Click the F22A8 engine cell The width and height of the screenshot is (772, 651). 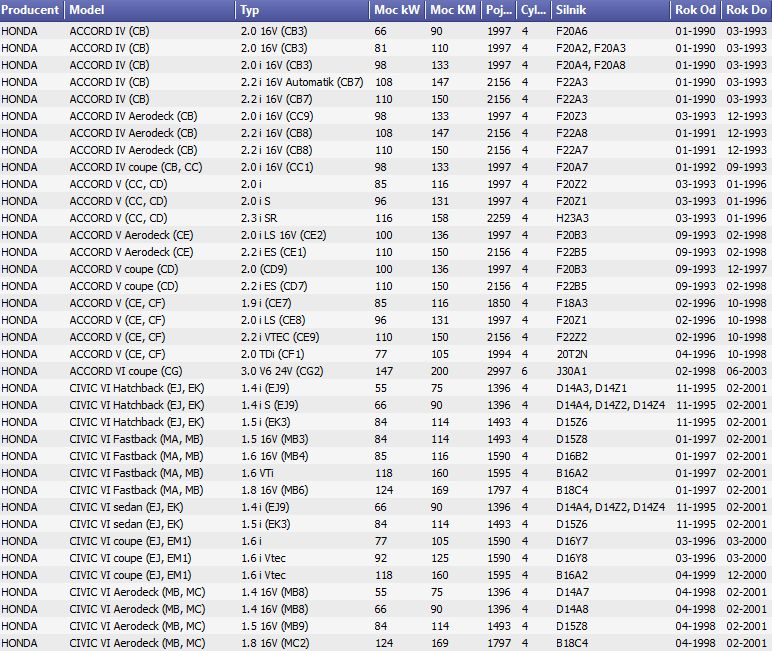click(572, 133)
